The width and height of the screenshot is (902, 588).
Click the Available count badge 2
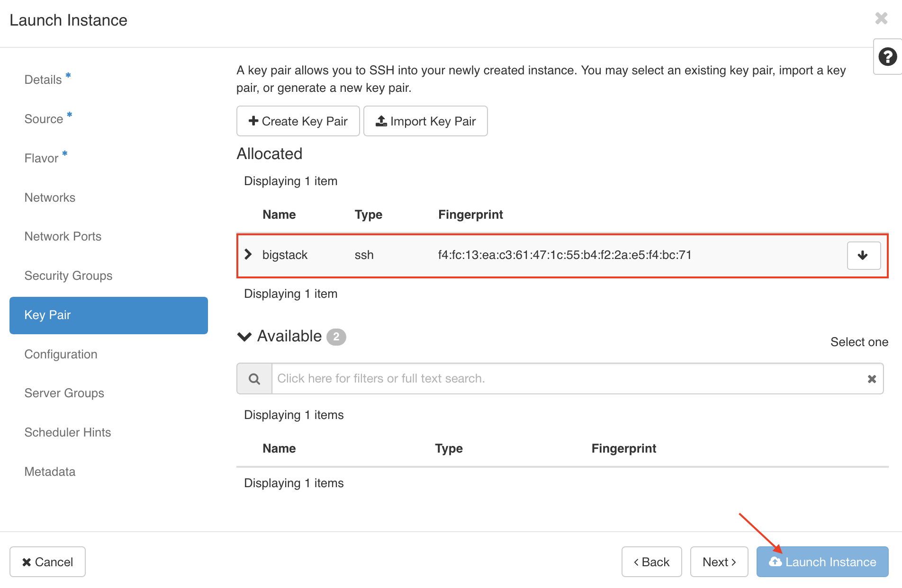[x=336, y=337]
